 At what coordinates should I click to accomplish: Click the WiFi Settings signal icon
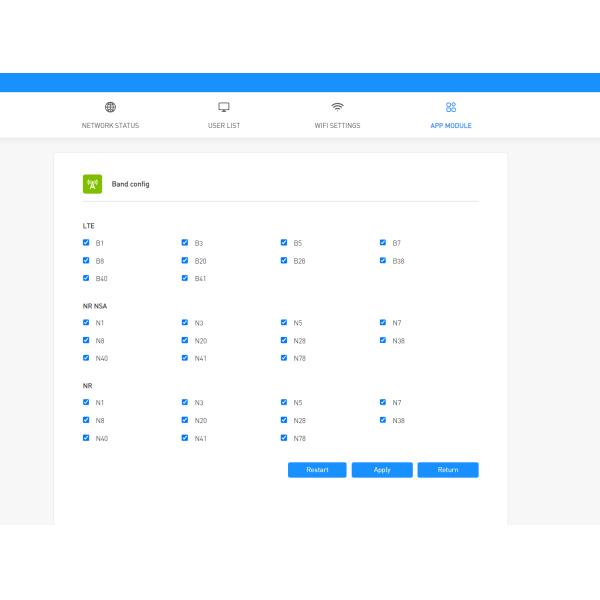tap(337, 107)
